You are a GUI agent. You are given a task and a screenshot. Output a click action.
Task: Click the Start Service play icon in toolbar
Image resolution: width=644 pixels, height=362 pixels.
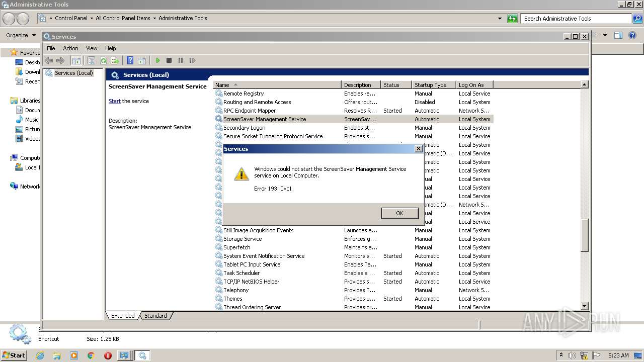[x=157, y=60]
